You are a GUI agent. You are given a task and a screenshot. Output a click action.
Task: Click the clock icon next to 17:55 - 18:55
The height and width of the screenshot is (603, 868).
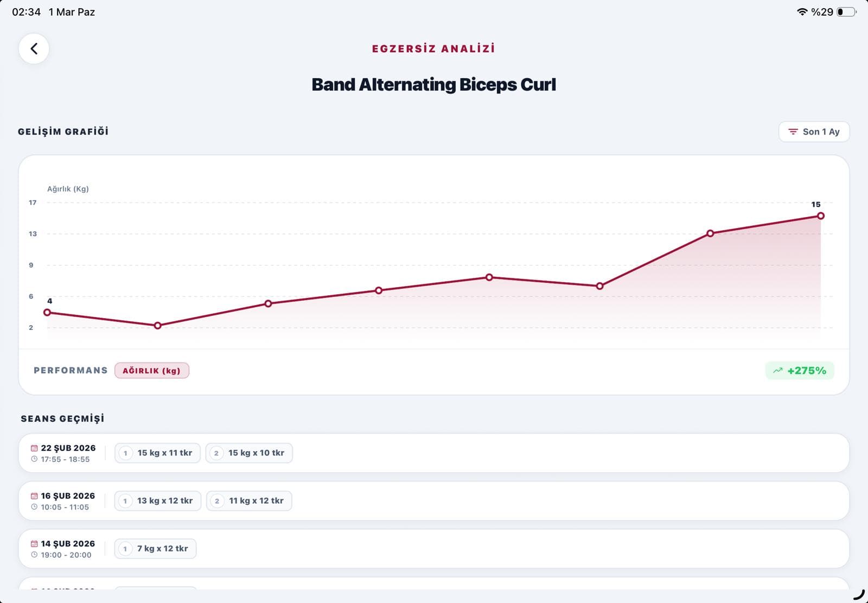pyautogui.click(x=34, y=459)
